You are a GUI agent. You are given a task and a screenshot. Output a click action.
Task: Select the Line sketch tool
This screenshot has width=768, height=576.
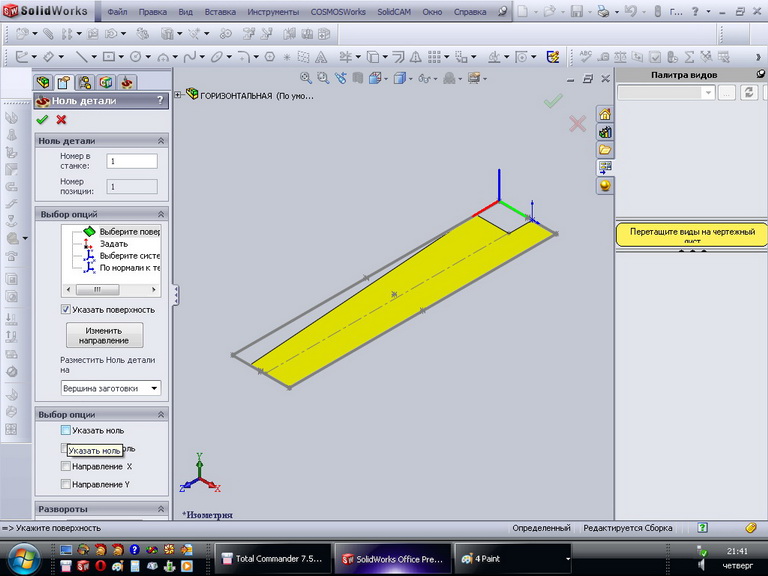click(82, 57)
